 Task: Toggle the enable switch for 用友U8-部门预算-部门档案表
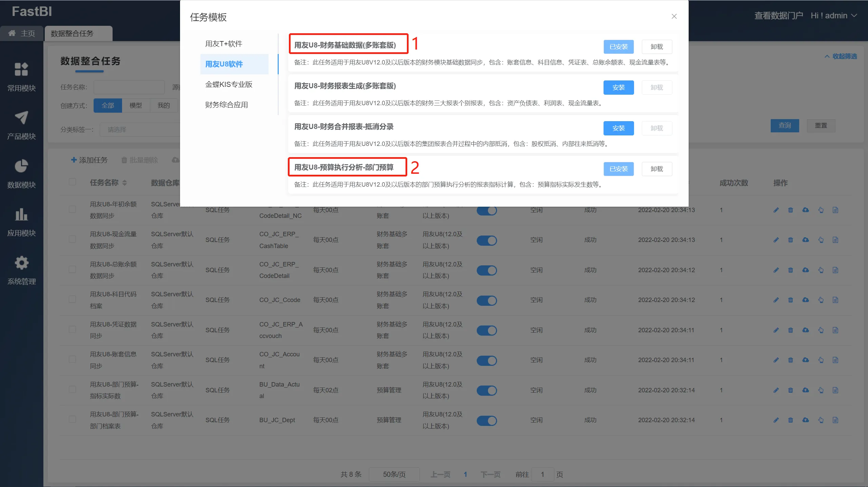pos(487,420)
